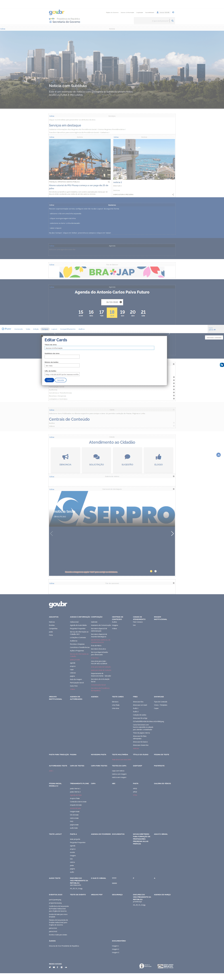Open the date picker icon next to 18/03/2020
Screen dimensions: 224x980
121,302
